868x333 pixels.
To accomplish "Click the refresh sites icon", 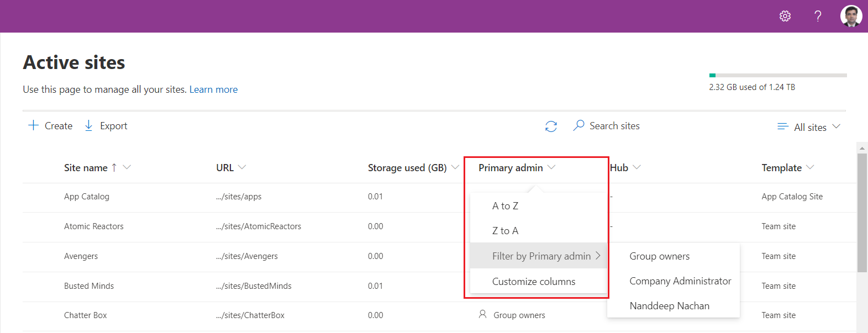I will pos(551,126).
